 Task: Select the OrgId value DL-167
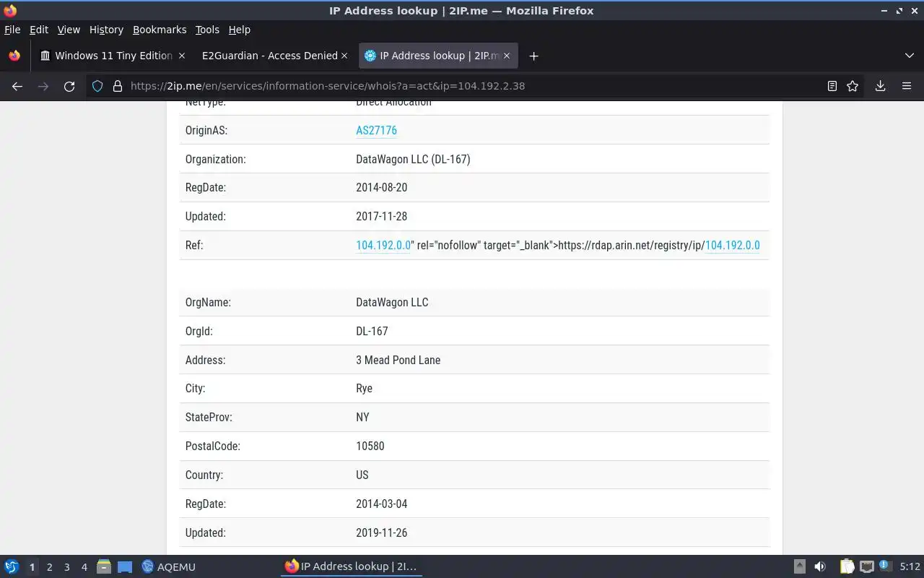point(372,331)
